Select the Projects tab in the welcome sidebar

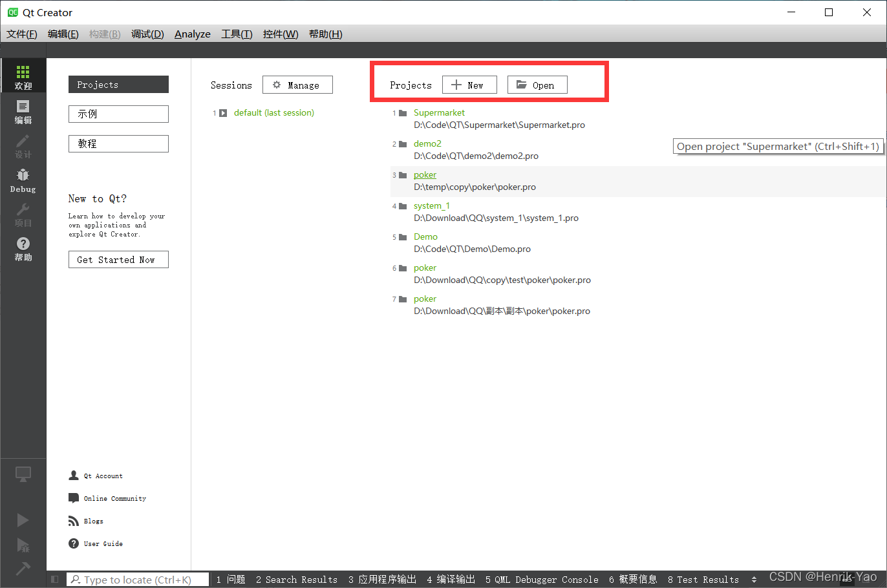(x=118, y=85)
